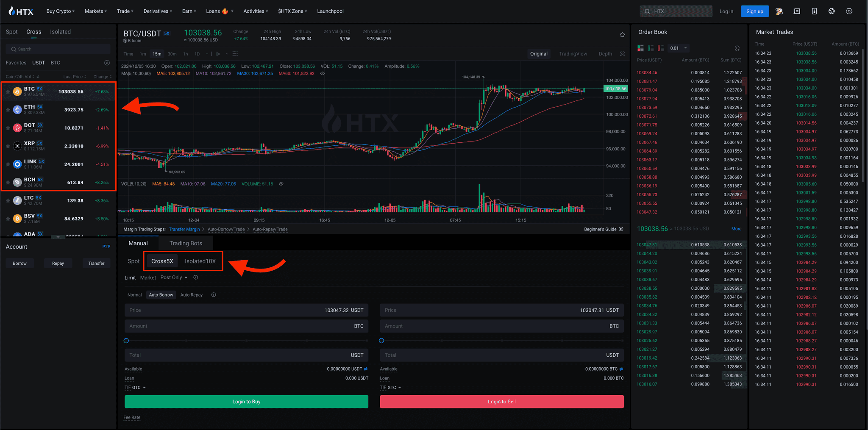Toggle volume indicator visibility eye icon

pyautogui.click(x=281, y=184)
